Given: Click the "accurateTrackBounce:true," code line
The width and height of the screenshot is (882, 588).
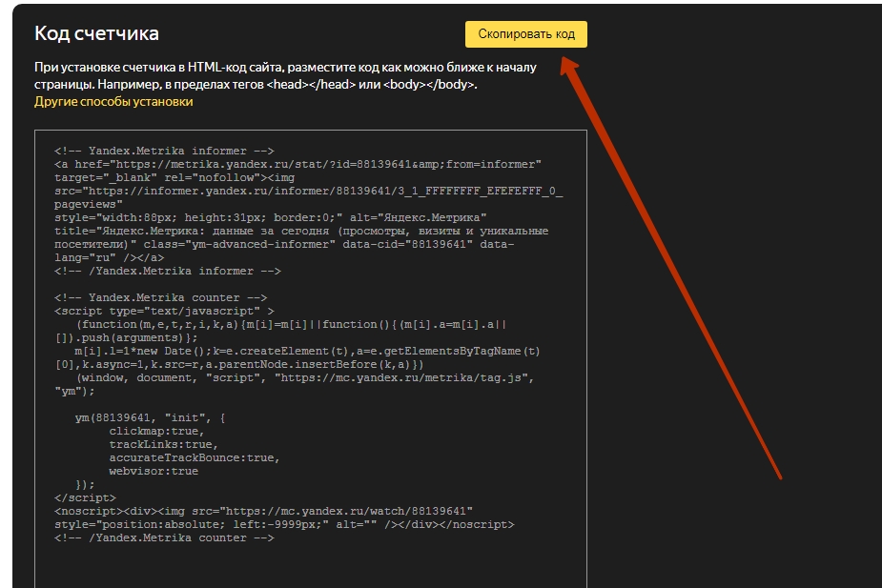Looking at the screenshot, I should coord(195,457).
